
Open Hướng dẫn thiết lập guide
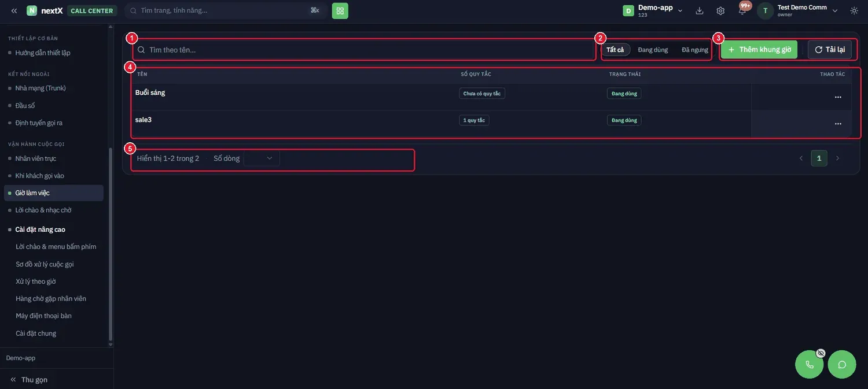click(x=43, y=53)
